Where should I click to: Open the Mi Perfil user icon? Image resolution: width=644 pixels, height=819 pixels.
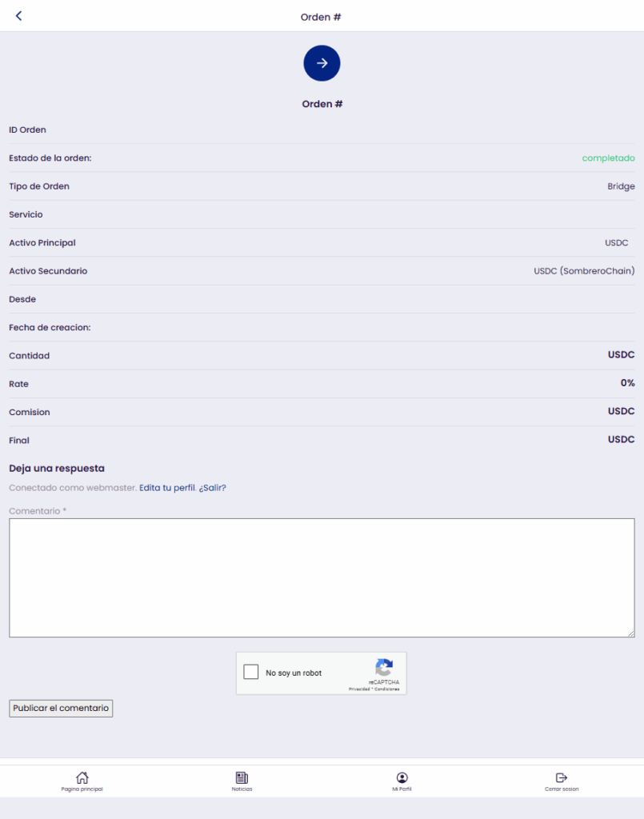pos(402,777)
